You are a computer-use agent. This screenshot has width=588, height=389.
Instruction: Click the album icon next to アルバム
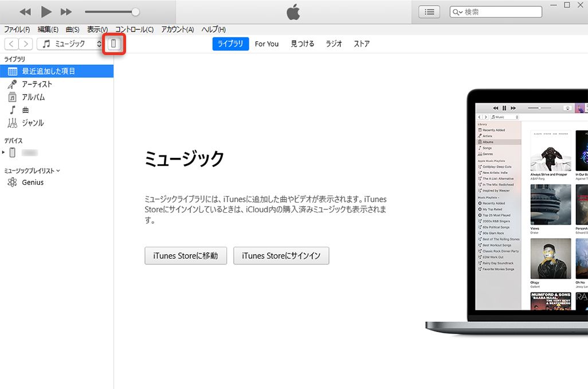[x=13, y=98]
